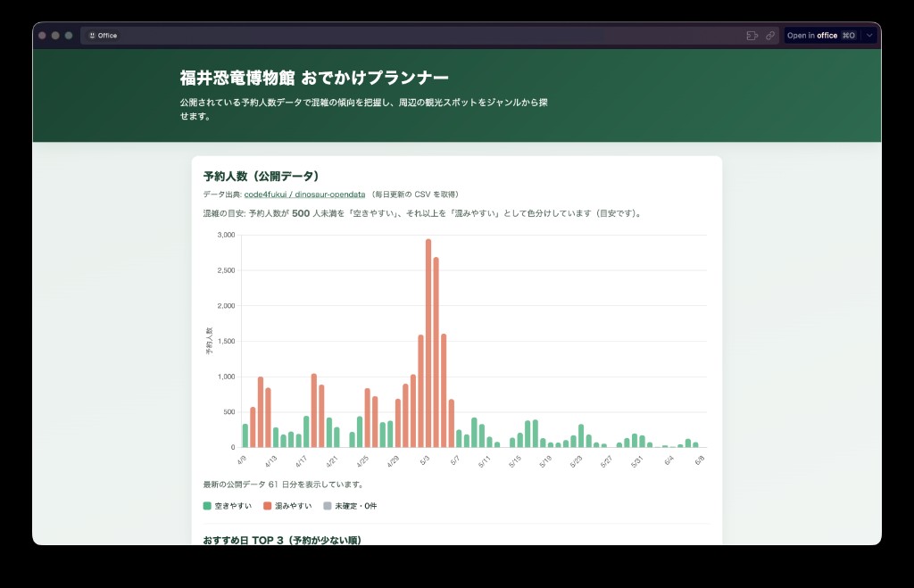Screen dimensions: 914x588
Task: Click the 予約人数 y-axis title
Action: [209, 341]
